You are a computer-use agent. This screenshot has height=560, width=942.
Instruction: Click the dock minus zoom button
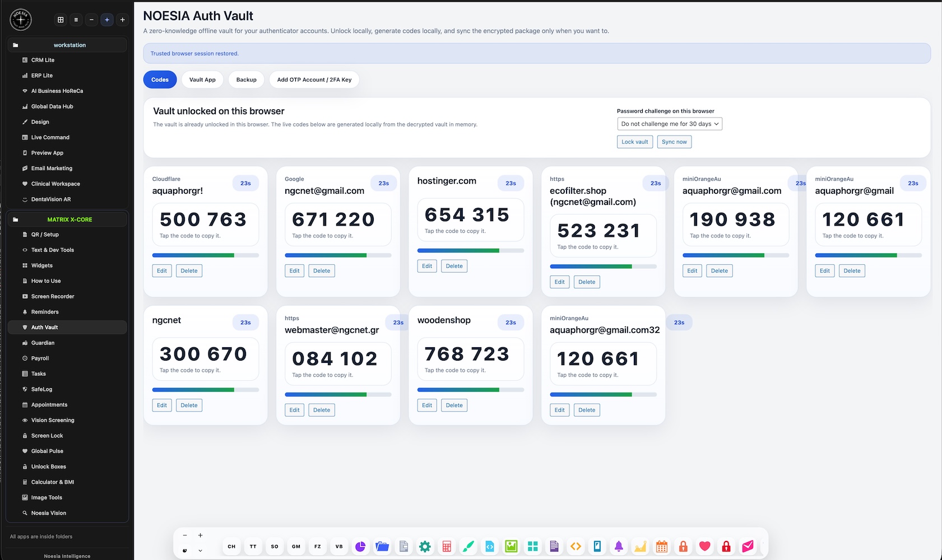pos(185,535)
